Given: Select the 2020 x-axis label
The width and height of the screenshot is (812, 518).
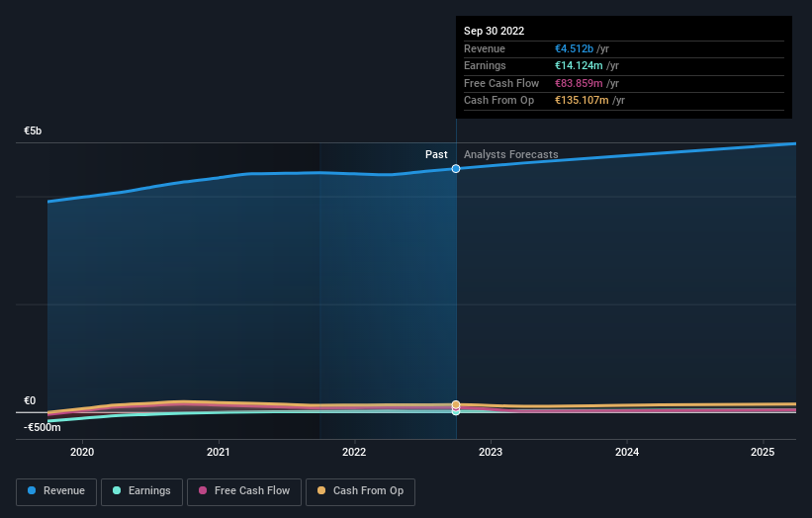Looking at the screenshot, I should [82, 452].
